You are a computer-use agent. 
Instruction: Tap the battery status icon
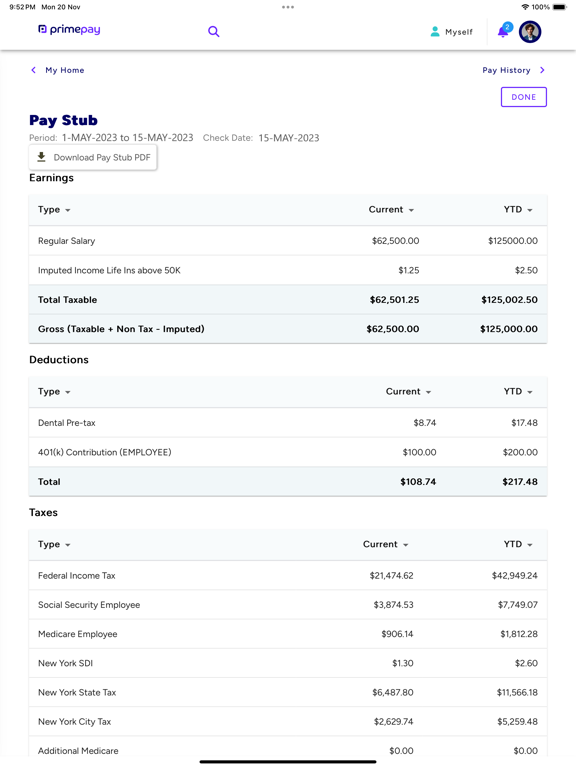click(x=559, y=7)
